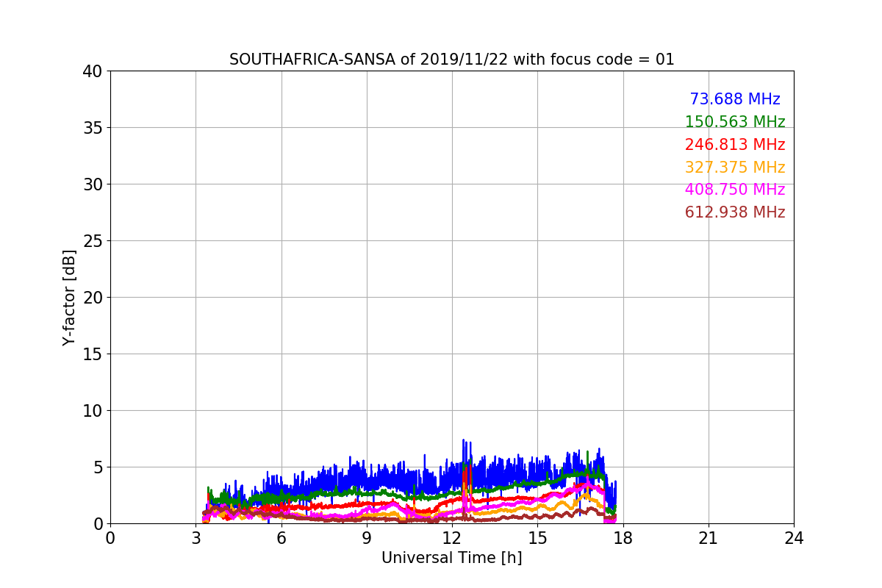Image resolution: width=882 pixels, height=588 pixels.
Task: Click x-axis tick label 24
Action: (x=794, y=538)
